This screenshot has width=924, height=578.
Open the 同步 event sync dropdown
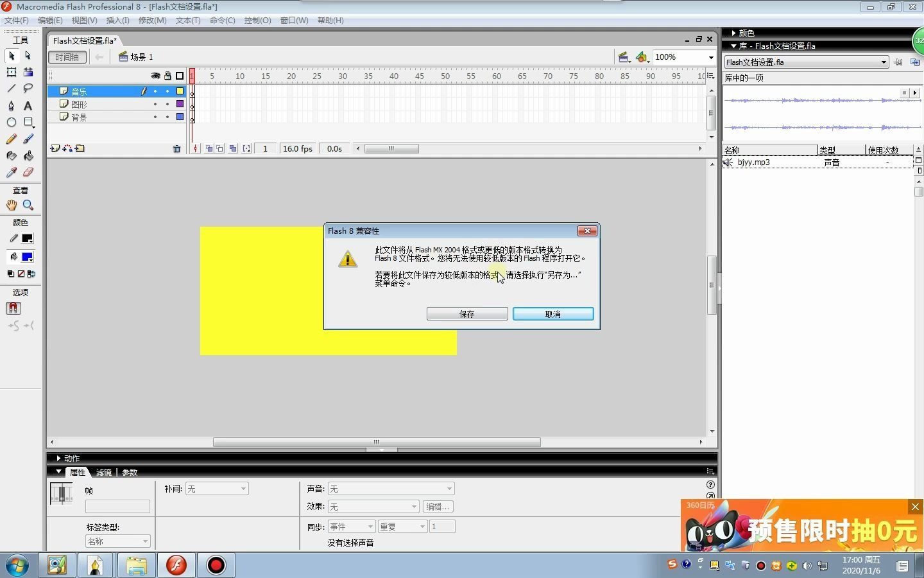tap(352, 527)
